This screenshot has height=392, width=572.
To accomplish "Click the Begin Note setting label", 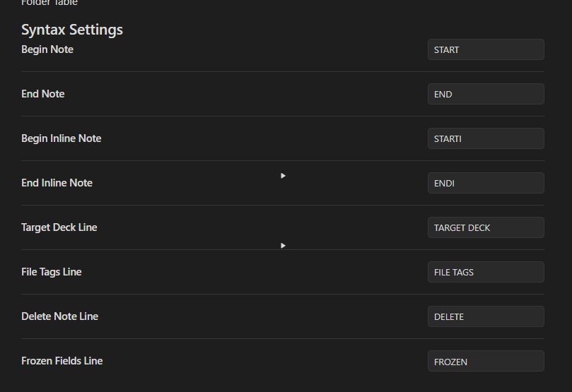I will click(47, 49).
